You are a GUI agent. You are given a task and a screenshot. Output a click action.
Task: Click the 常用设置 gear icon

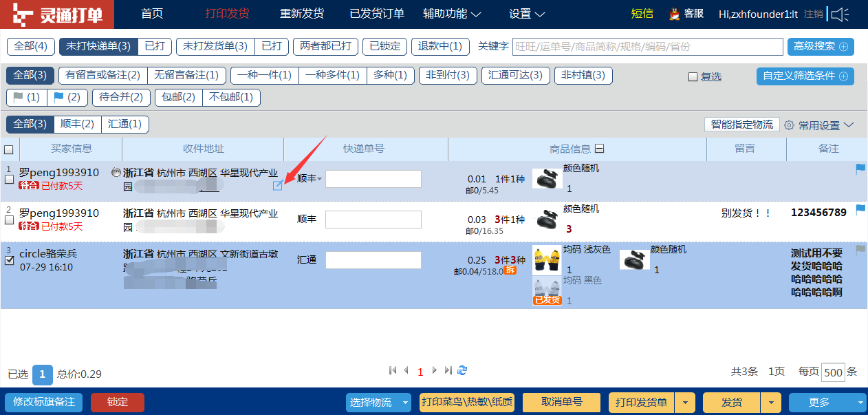coord(789,125)
